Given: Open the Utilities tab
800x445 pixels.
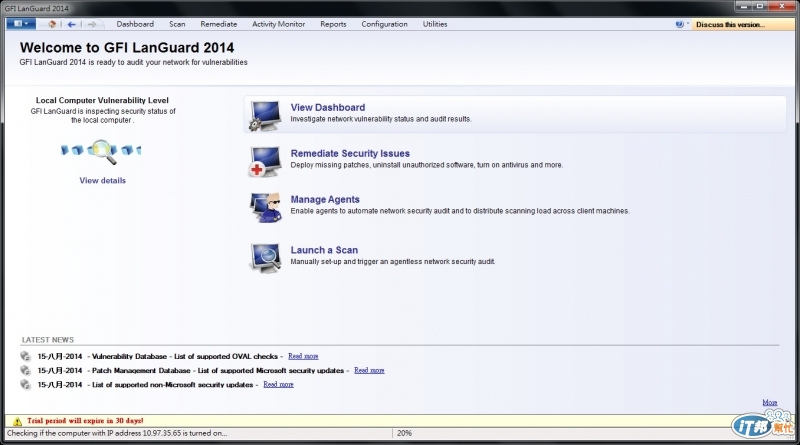Looking at the screenshot, I should pyautogui.click(x=435, y=24).
